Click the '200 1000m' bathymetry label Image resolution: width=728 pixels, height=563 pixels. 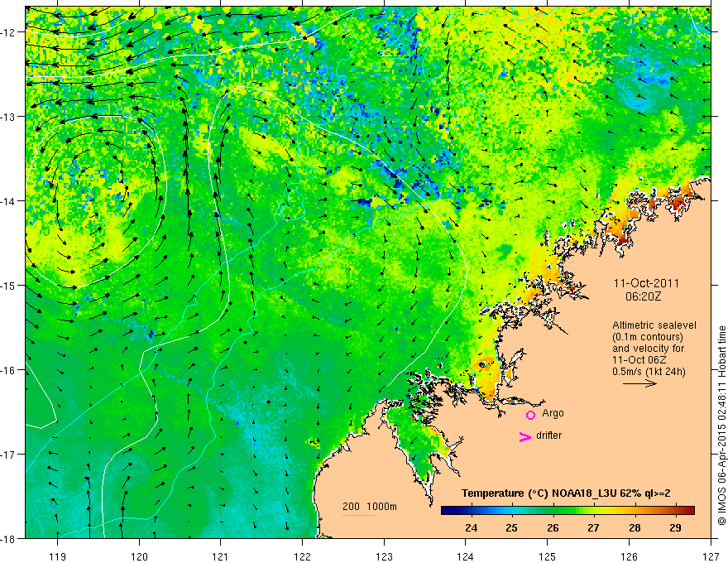pos(370,507)
